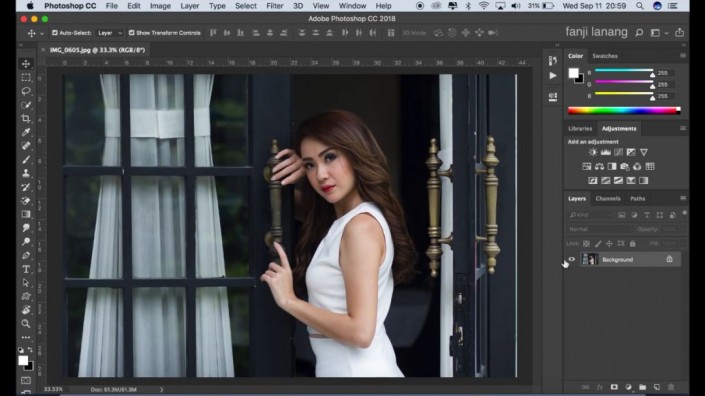Screen dimensions: 705x396
Task: Select the Brush tool
Action: pos(26,160)
